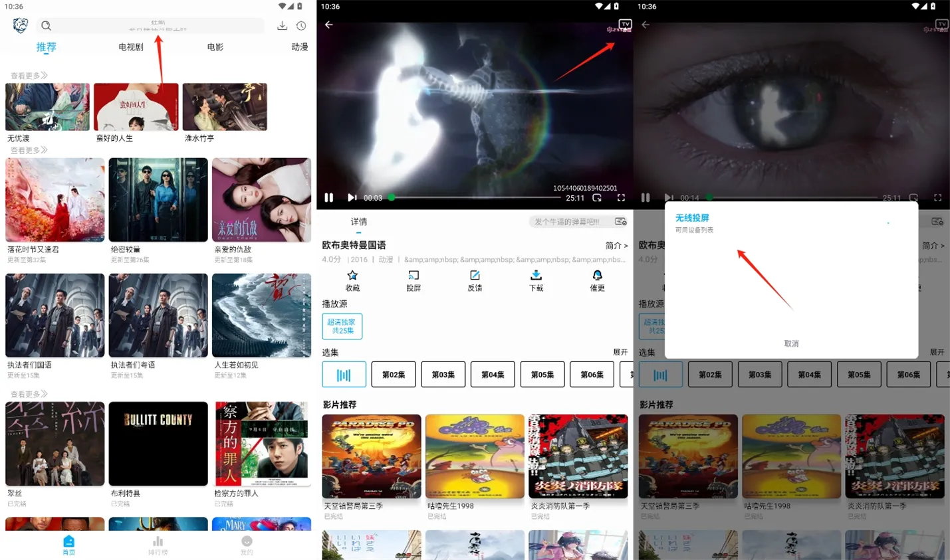Tap the app logo on the home screen
The width and height of the screenshot is (950, 560).
point(21,25)
